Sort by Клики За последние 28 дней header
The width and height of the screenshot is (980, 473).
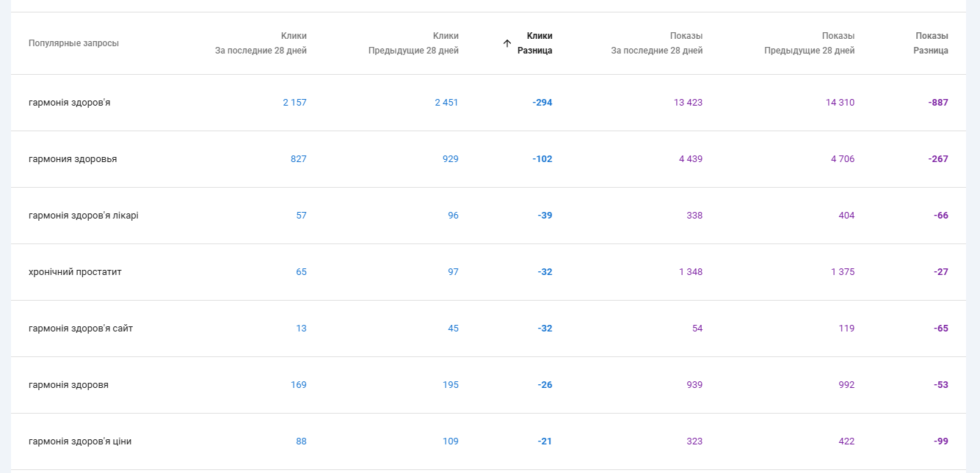261,43
